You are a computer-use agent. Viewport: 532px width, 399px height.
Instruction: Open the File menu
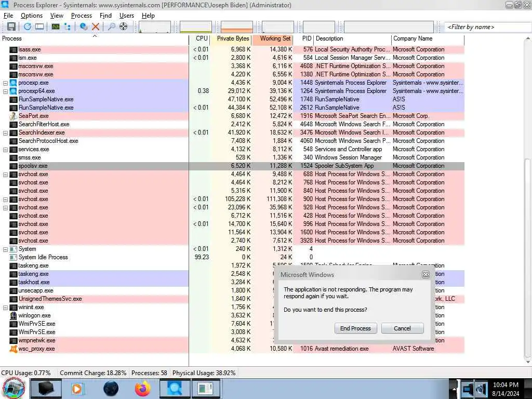coord(8,16)
